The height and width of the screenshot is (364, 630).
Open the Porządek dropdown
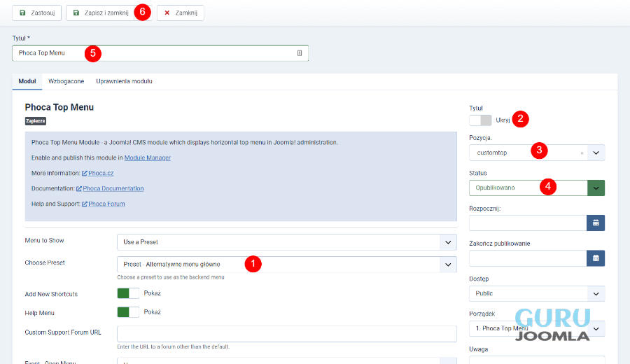[x=537, y=328]
